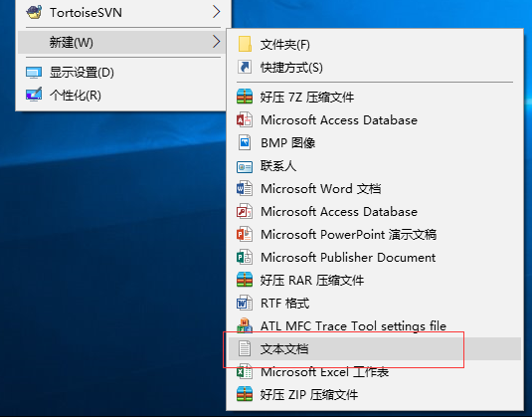
Task: Click the Publisher document icon
Action: click(x=245, y=257)
